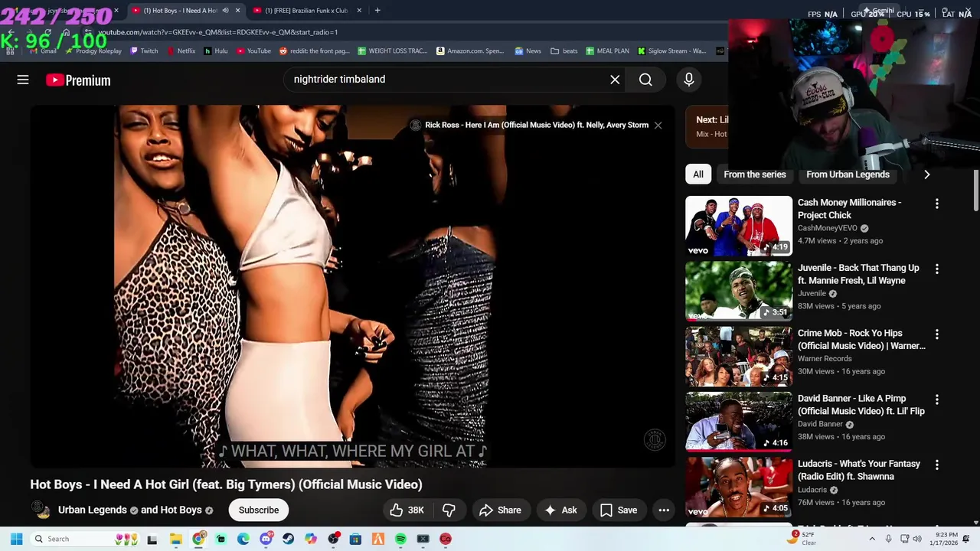Open the Ludacris What's Your Fantasy thumbnail
Screen dimensions: 980x551
[x=739, y=487]
